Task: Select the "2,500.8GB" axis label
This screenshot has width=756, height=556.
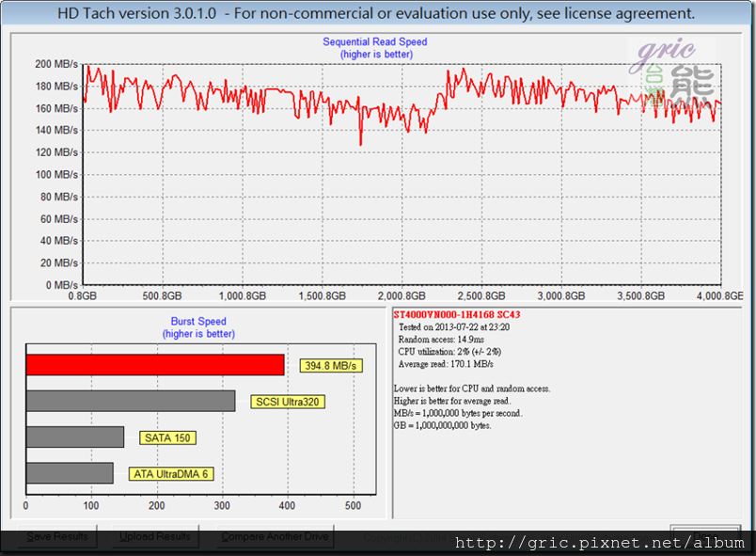Action: click(x=481, y=295)
